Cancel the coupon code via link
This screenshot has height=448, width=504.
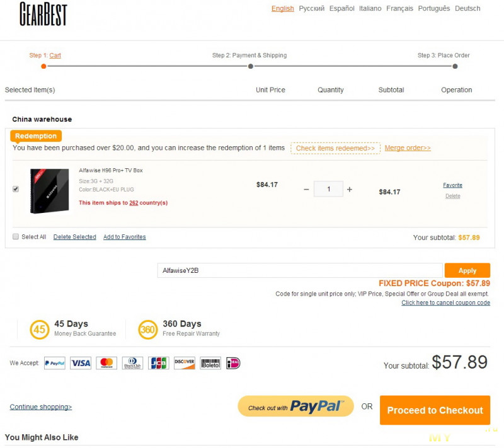pos(445,302)
